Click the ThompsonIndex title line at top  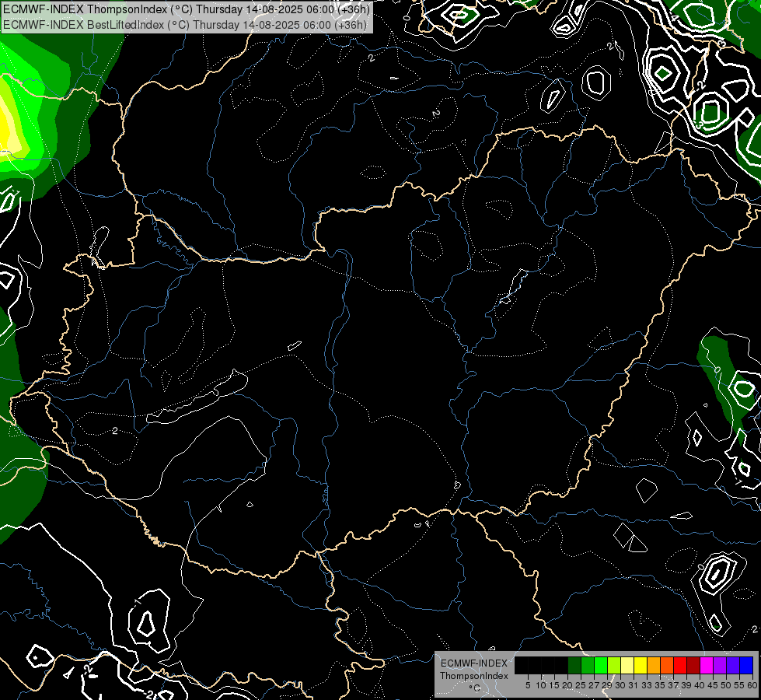[x=187, y=9]
